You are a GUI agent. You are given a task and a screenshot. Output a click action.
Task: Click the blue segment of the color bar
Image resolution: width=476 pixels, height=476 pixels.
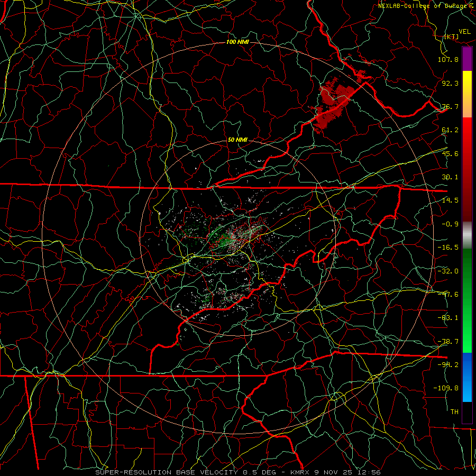coord(467,377)
